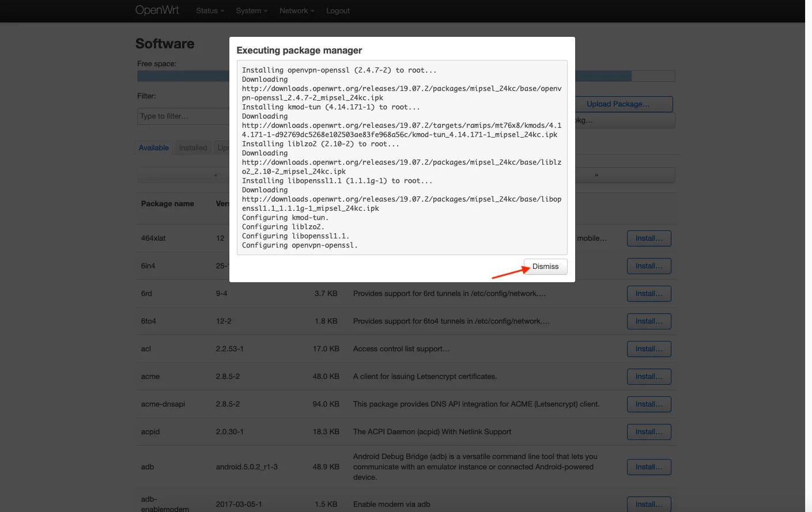Install the acl package
The width and height of the screenshot is (812, 512).
[649, 349]
